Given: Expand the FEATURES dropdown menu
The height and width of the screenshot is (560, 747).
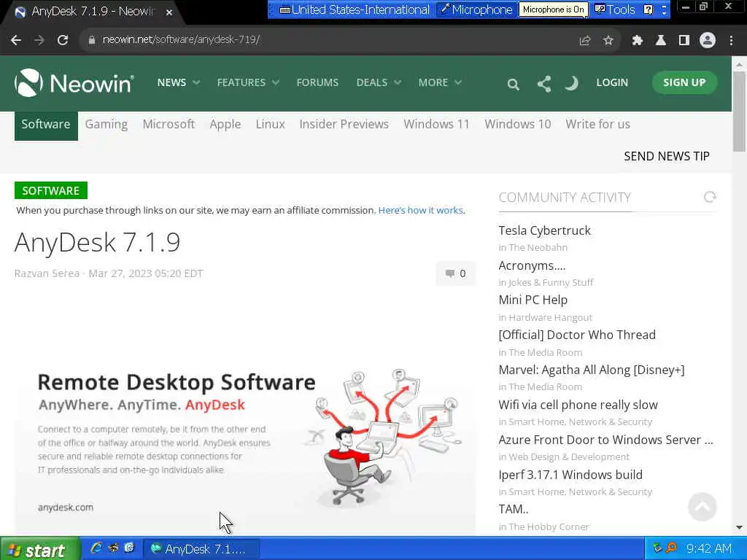Looking at the screenshot, I should pos(248,82).
